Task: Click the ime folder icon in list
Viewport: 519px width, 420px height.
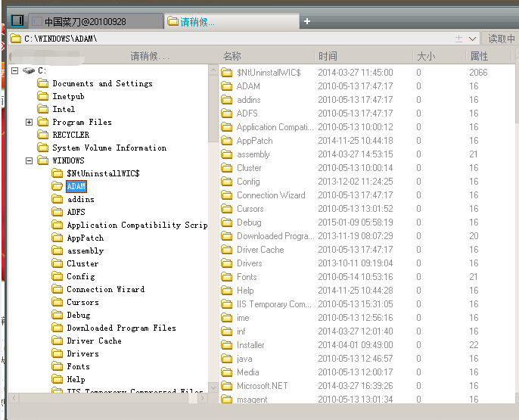Action: [227, 318]
